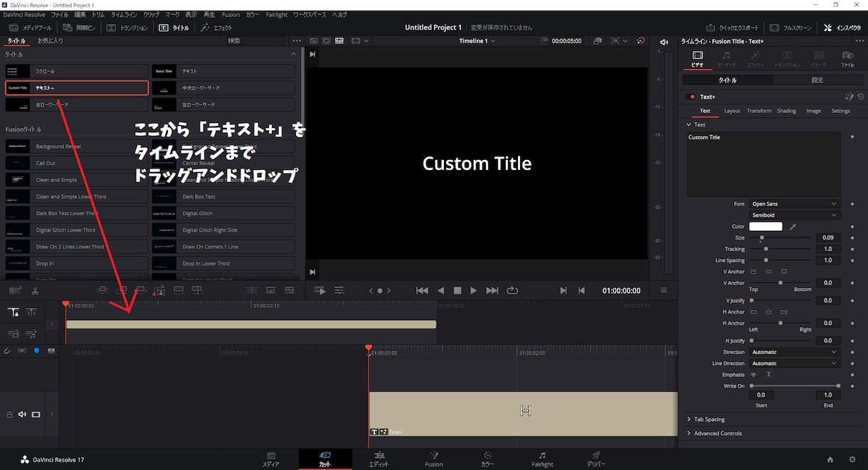Play timeline in reverse
This screenshot has width=868, height=470.
tap(441, 291)
